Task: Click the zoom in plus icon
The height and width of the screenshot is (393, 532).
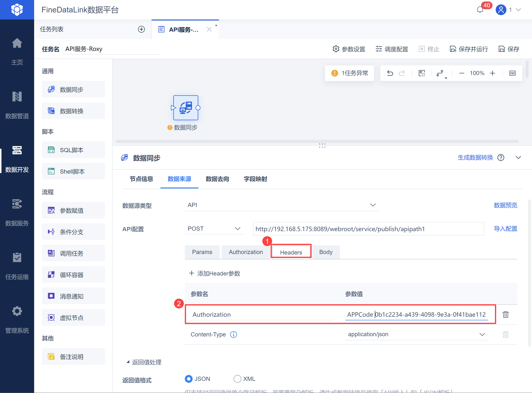Action: click(493, 73)
